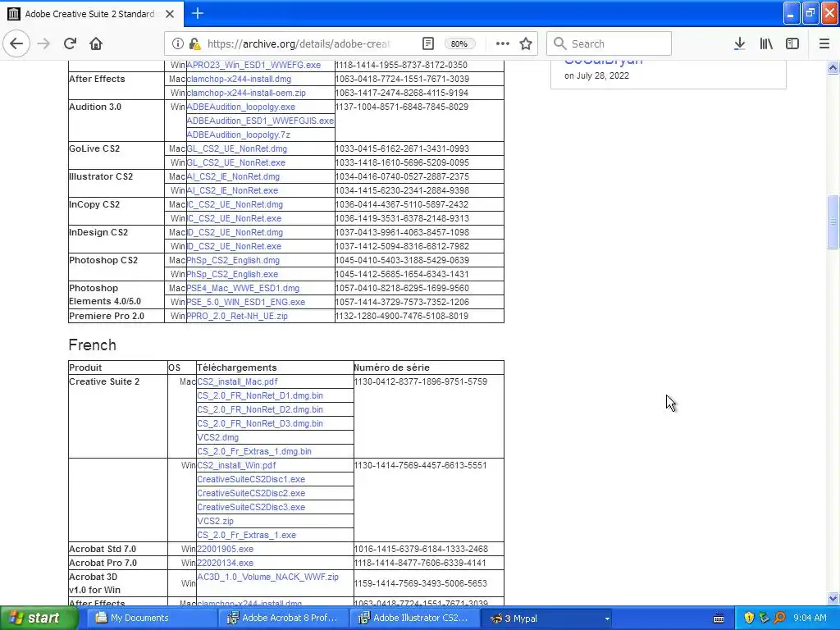The image size is (840, 630).
Task: Reload the current page
Action: click(70, 43)
